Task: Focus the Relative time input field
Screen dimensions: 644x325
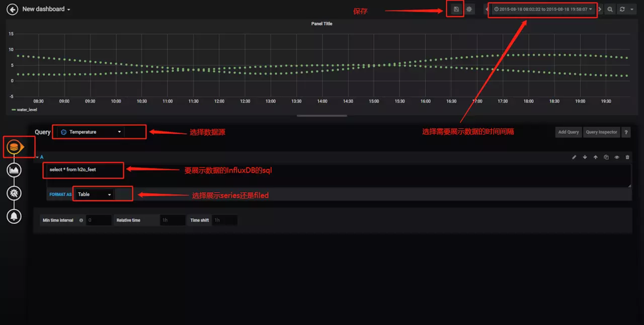Action: coord(173,220)
